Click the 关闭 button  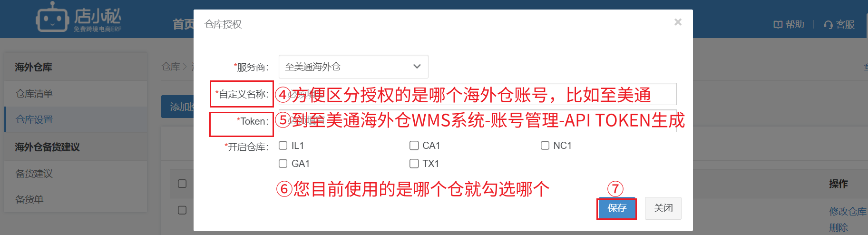click(663, 208)
